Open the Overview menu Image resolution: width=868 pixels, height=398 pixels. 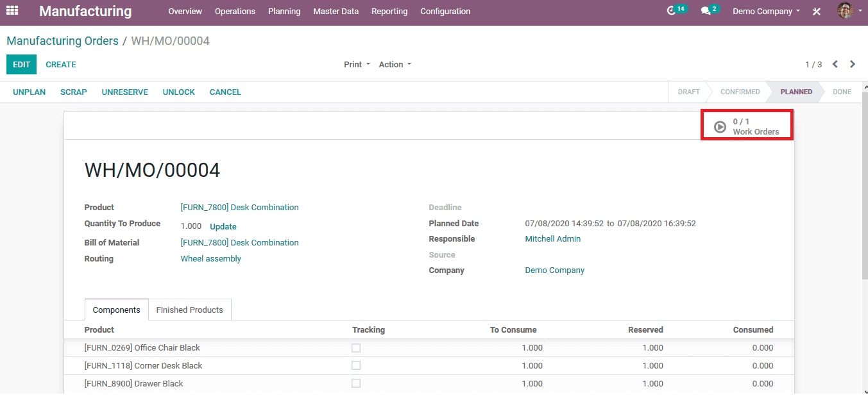[x=185, y=12]
